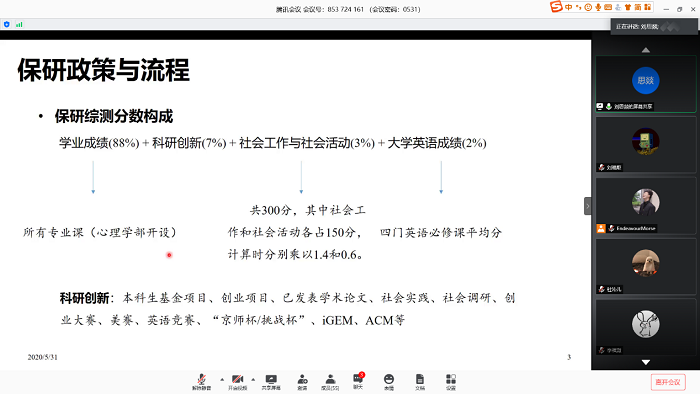Image resolution: width=700 pixels, height=394 pixels.
Task: Open audio options arrow beside the microphone
Action: (222, 380)
